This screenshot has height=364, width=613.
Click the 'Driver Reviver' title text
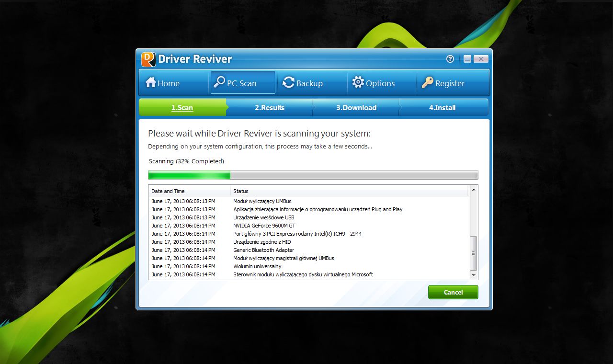pyautogui.click(x=195, y=59)
